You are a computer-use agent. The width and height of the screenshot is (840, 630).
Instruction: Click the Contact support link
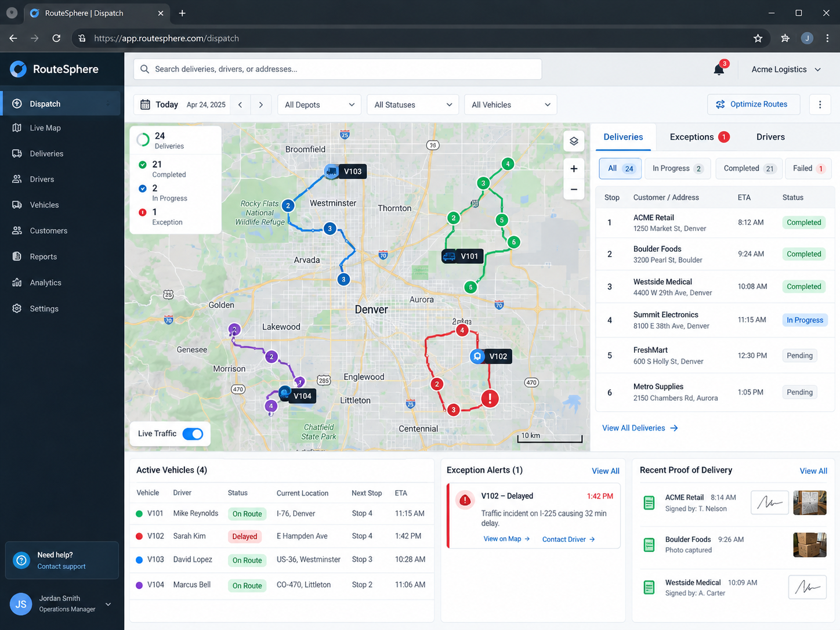pyautogui.click(x=61, y=567)
